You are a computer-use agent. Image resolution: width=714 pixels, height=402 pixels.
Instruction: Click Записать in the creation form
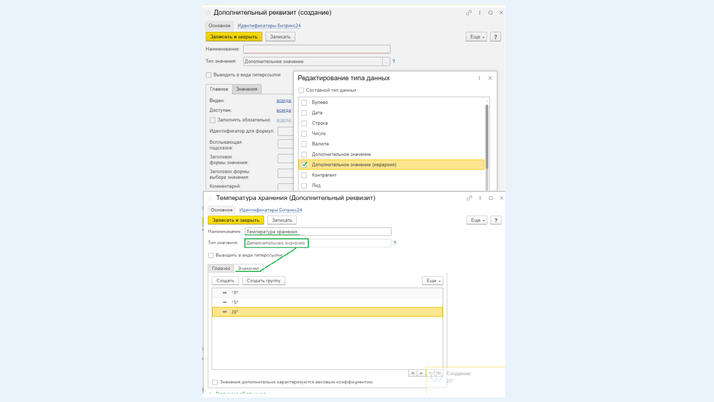(x=280, y=37)
